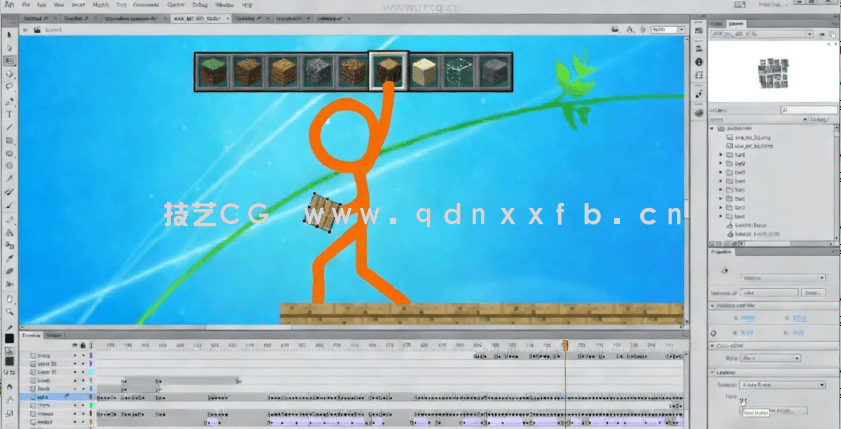Viewport: 841px width, 429px height.
Task: Pin the current library icon
Action: [823, 34]
